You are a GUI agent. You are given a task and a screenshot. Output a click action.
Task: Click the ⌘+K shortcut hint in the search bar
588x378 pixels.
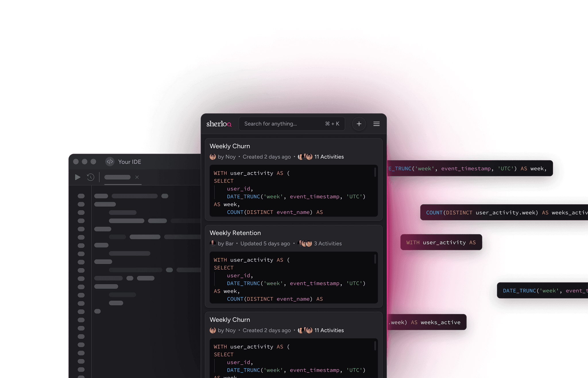point(332,124)
